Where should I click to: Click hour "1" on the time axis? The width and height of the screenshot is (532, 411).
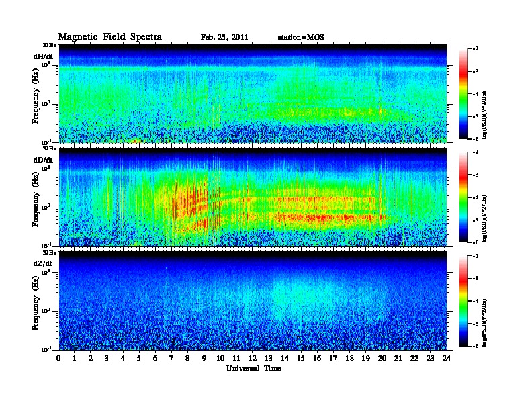[x=75, y=358]
